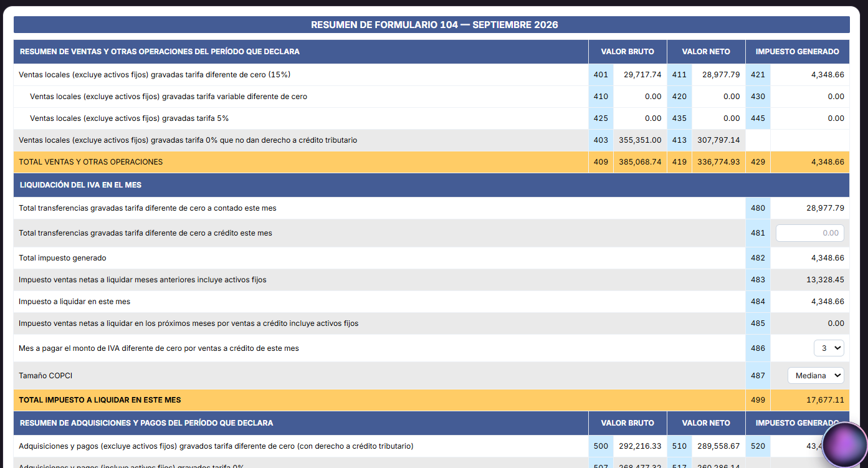Viewport: 868px width, 468px height.
Task: Click the 'TOTAL VENTAS Y OTRAS OPERACIONES' row label
Action: (x=91, y=162)
